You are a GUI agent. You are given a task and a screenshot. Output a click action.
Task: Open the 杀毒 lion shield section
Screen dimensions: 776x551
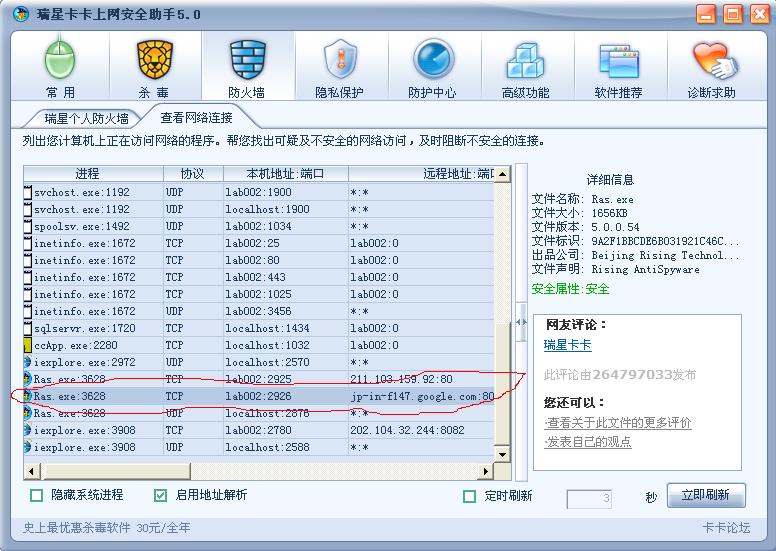pos(154,67)
